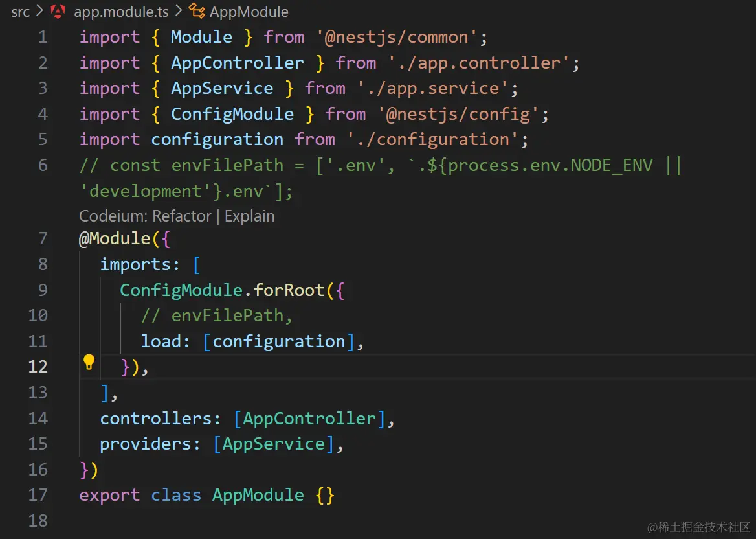
Task: Click configuration inside the load array
Action: pyautogui.click(x=279, y=341)
